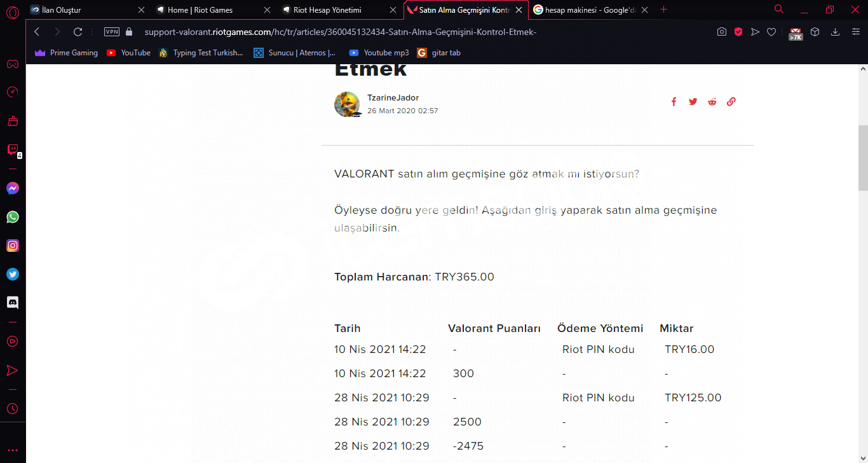Click TRY125.00 amount cell
This screenshot has height=463, width=868.
693,397
